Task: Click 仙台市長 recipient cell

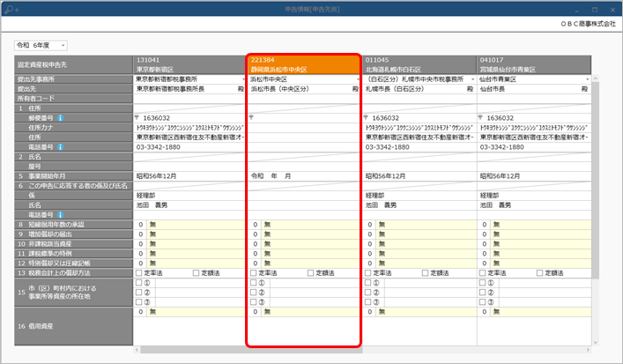Action: tap(534, 89)
